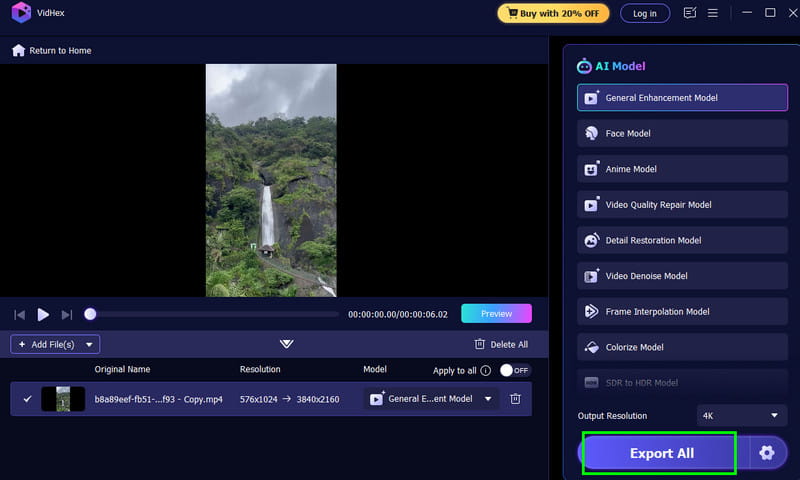
Task: Select Video Denoise Model
Action: (x=682, y=276)
